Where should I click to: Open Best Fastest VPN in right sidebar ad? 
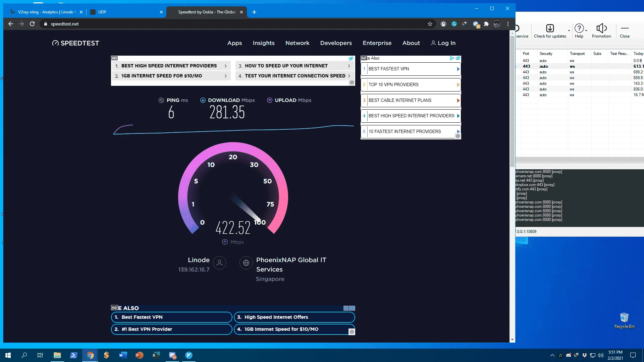411,69
